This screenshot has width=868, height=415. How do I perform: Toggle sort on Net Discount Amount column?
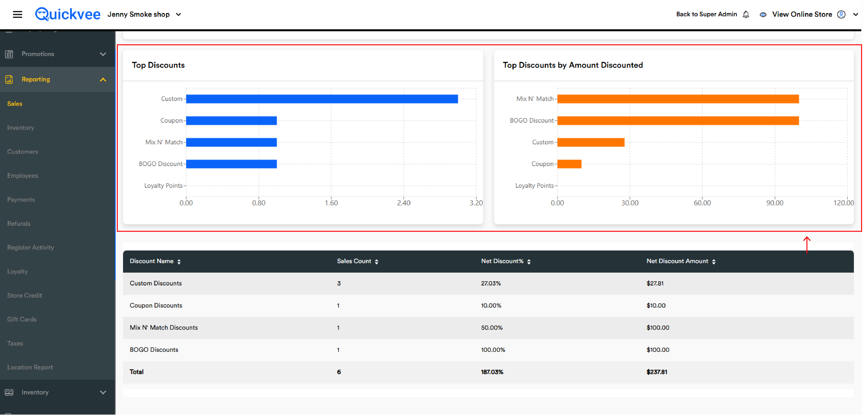click(x=714, y=262)
